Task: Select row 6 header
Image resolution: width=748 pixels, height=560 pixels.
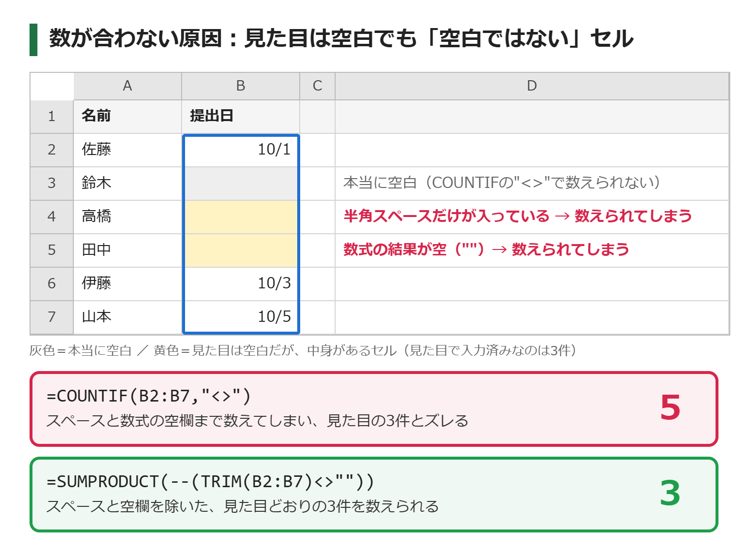Action: pos(52,284)
